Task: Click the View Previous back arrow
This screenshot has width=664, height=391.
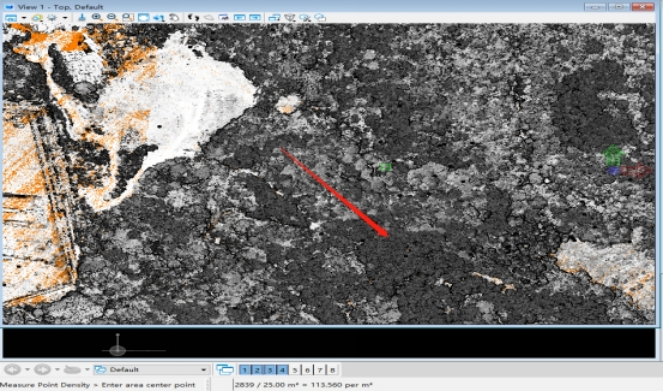Action: point(12,369)
